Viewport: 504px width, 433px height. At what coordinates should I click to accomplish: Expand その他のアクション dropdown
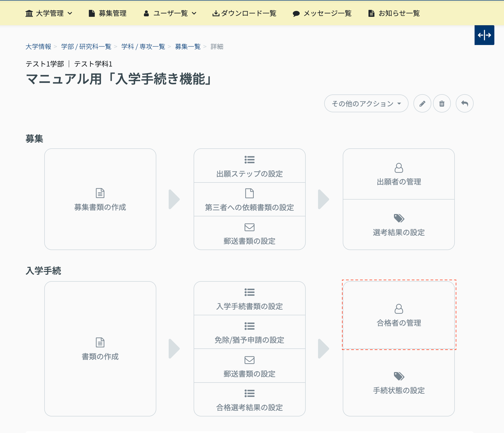366,104
